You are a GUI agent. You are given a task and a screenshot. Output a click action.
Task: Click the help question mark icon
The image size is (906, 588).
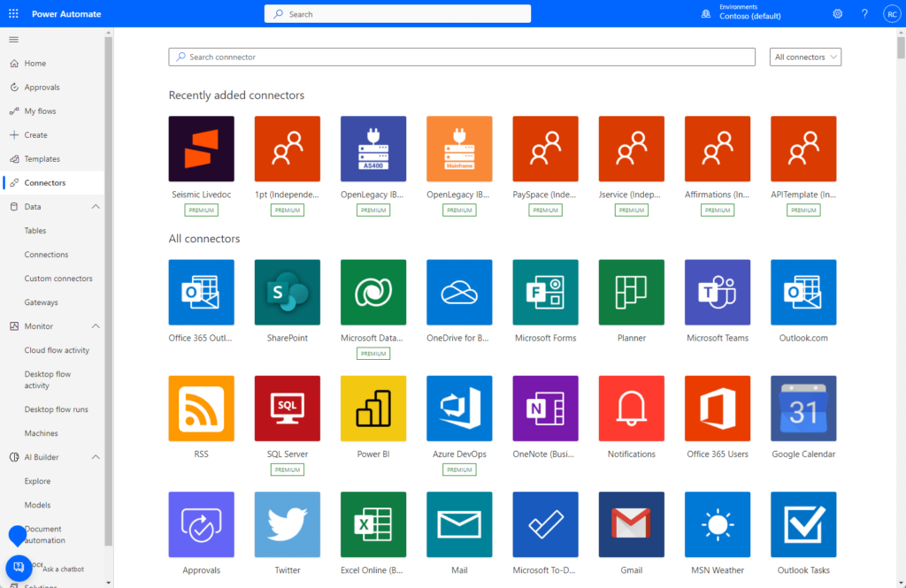tap(864, 14)
